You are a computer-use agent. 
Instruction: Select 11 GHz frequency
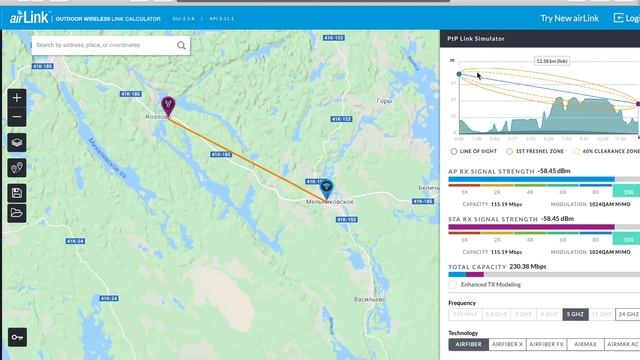click(602, 314)
